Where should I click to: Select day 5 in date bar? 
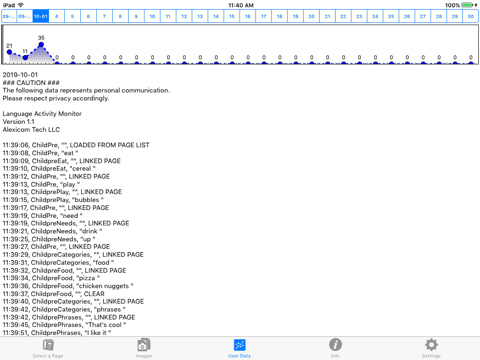pyautogui.click(x=72, y=16)
